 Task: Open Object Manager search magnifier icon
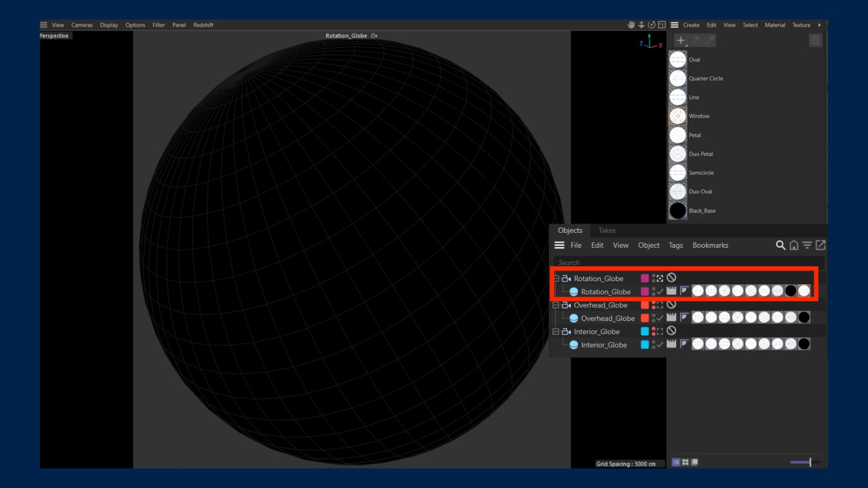pos(780,245)
